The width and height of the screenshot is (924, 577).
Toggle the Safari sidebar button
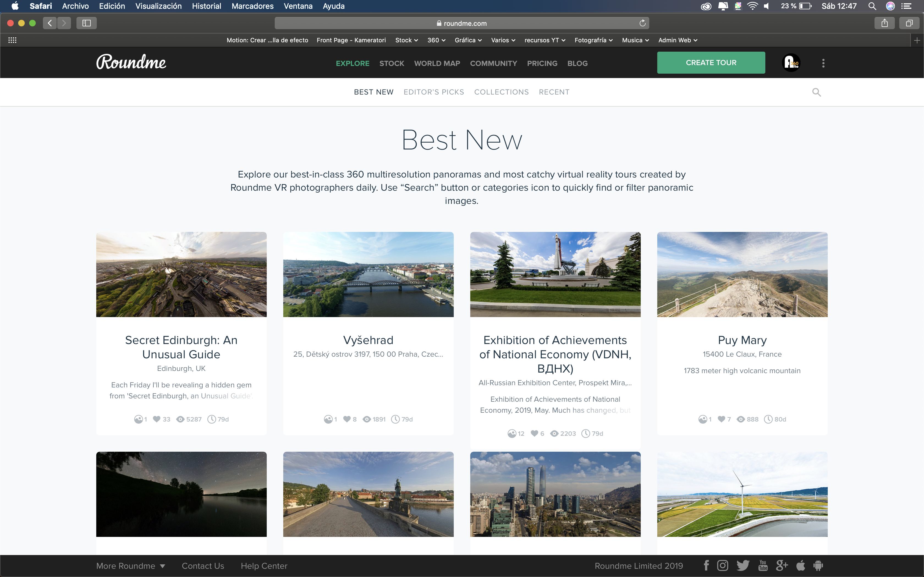(86, 23)
